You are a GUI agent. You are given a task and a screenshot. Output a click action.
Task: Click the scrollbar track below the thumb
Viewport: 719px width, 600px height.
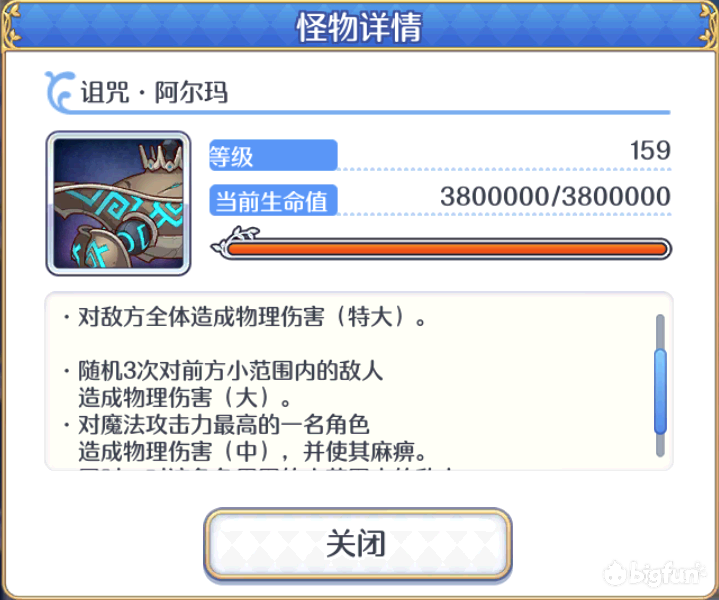660,445
